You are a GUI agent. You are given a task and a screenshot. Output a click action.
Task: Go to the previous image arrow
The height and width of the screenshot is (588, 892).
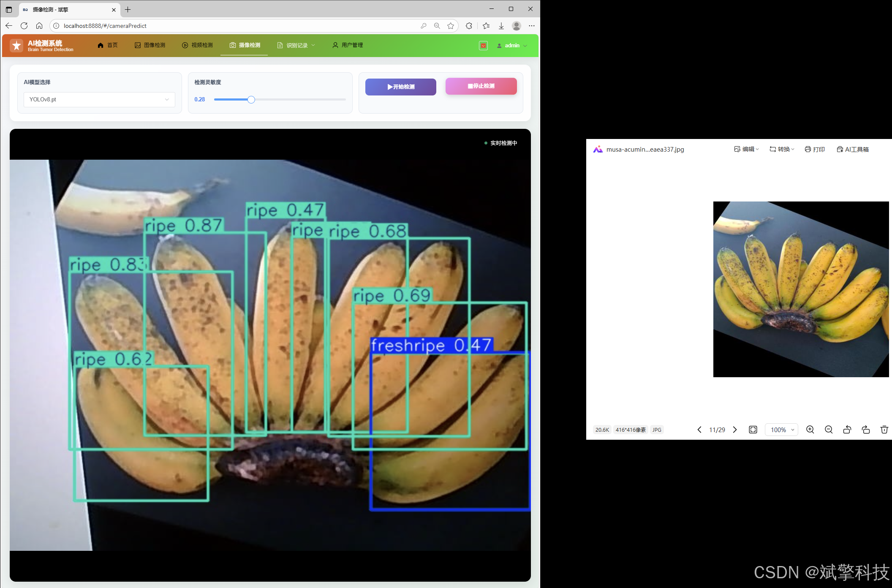pyautogui.click(x=699, y=430)
